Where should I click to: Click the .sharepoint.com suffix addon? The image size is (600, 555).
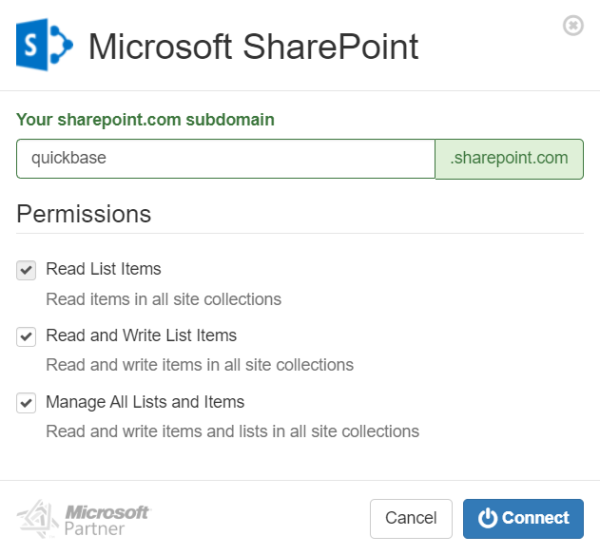pos(509,158)
